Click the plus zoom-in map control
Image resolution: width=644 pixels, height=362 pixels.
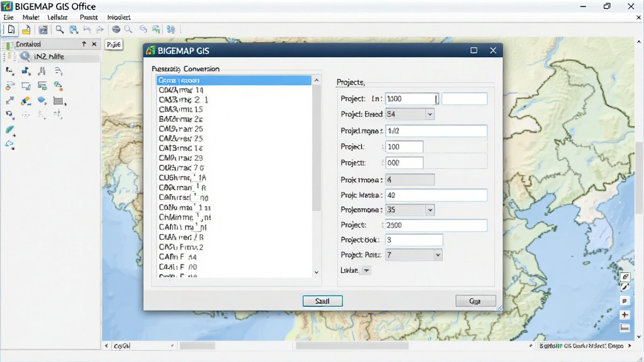pos(625,315)
